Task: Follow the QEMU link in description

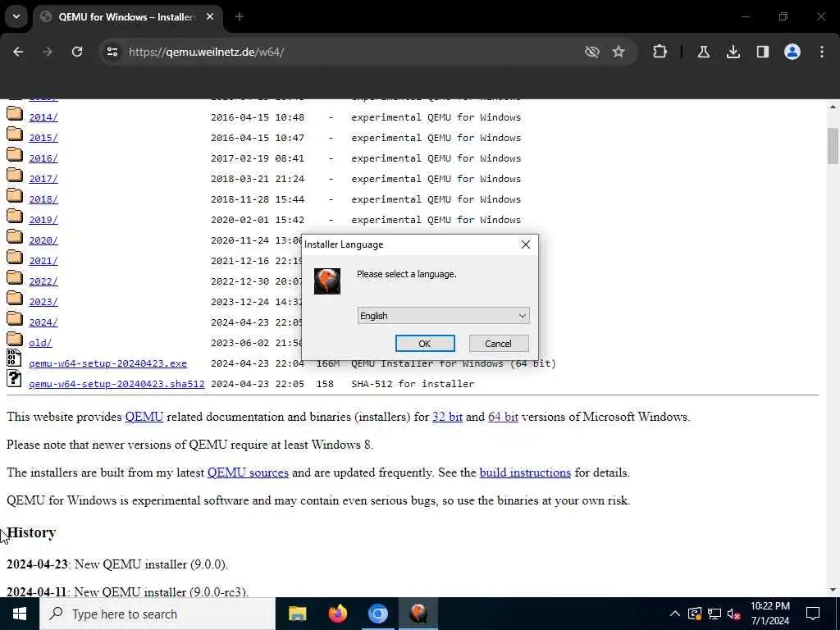Action: (144, 417)
